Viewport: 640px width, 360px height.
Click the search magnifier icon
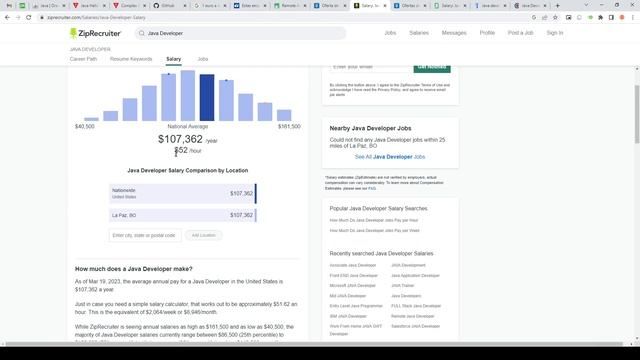pyautogui.click(x=142, y=33)
